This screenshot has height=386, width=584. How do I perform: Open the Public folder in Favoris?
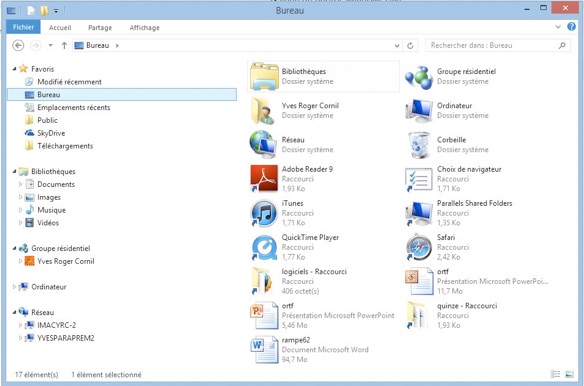47,120
